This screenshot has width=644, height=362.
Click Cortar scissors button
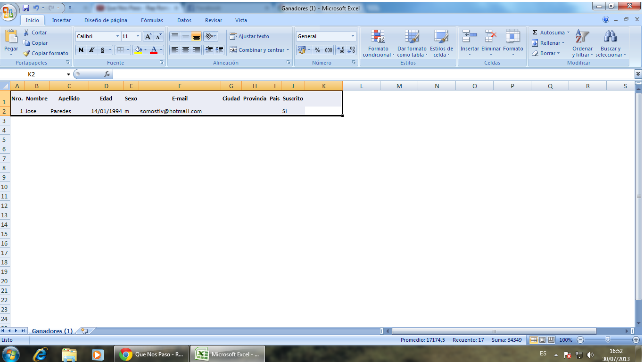coord(35,33)
